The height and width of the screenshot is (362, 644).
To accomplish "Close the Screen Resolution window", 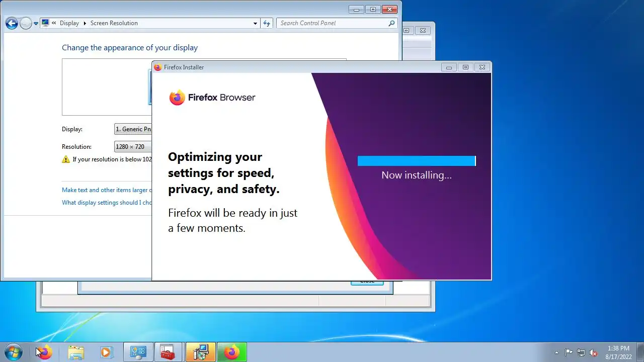I will point(389,9).
